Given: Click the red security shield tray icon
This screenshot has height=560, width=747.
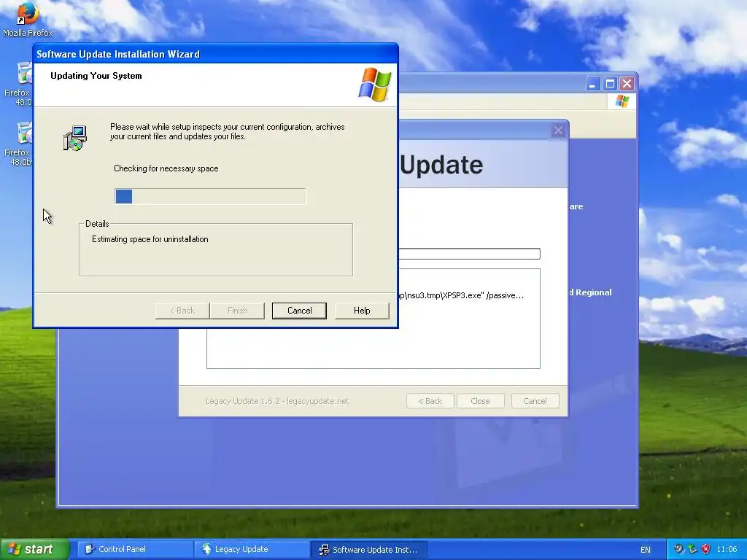Looking at the screenshot, I should point(705,549).
